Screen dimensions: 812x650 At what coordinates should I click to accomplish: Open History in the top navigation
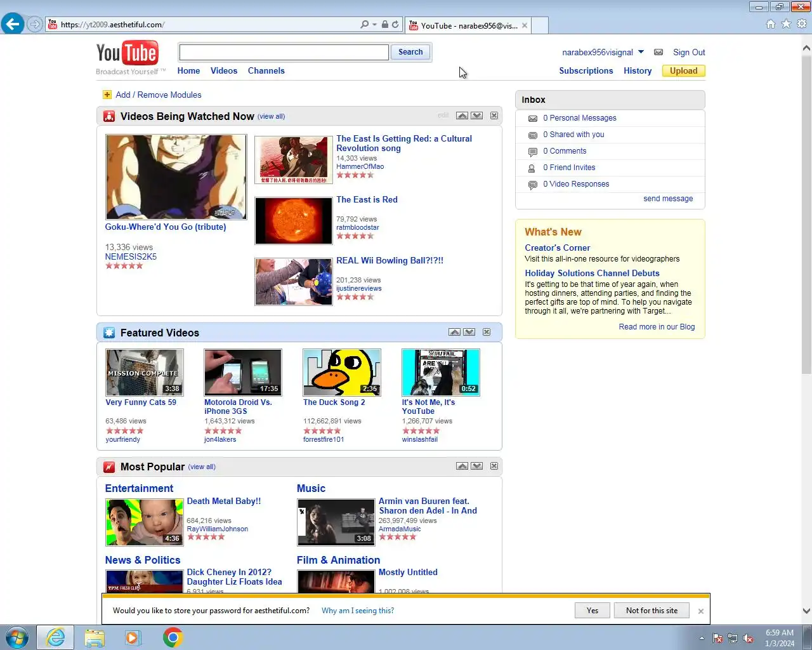coord(638,70)
